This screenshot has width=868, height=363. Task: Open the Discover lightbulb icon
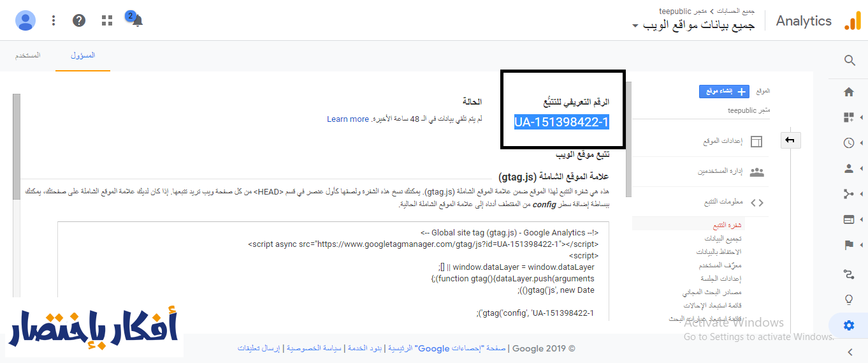849,300
